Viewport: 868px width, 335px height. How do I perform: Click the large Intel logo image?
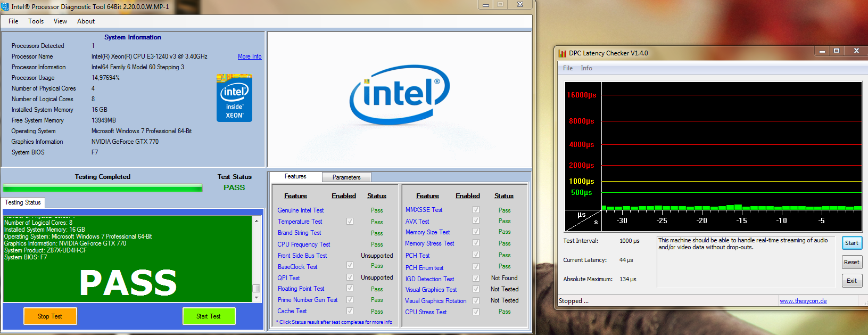pyautogui.click(x=399, y=95)
